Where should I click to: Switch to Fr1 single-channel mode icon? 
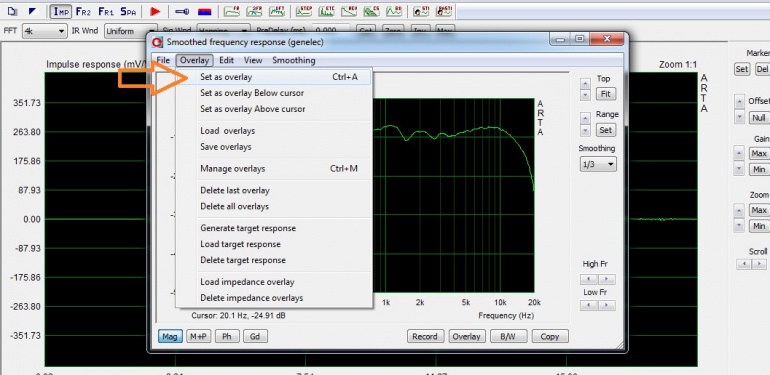106,11
